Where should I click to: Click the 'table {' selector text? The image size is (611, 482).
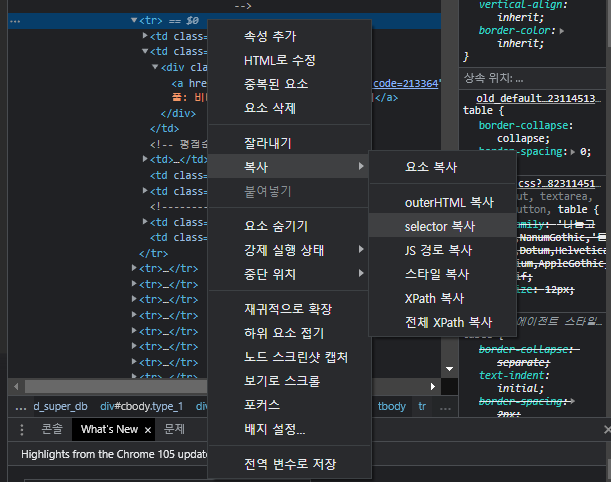pos(484,111)
